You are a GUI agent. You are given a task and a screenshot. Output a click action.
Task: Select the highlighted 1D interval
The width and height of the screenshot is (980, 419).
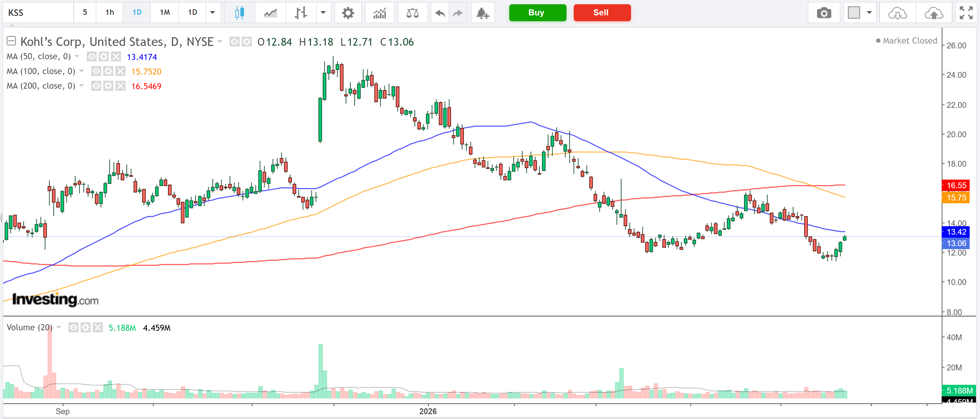point(137,12)
